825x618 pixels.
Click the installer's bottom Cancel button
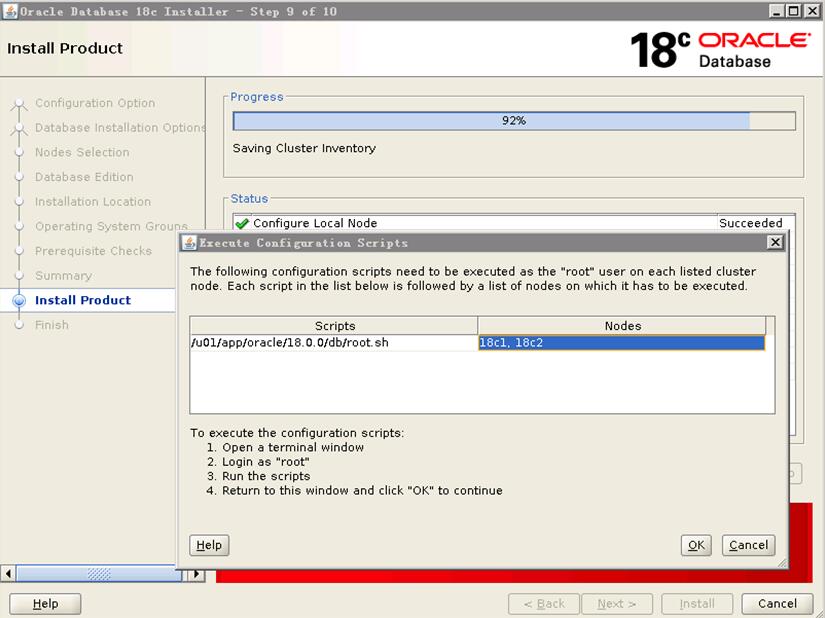pyautogui.click(x=777, y=604)
